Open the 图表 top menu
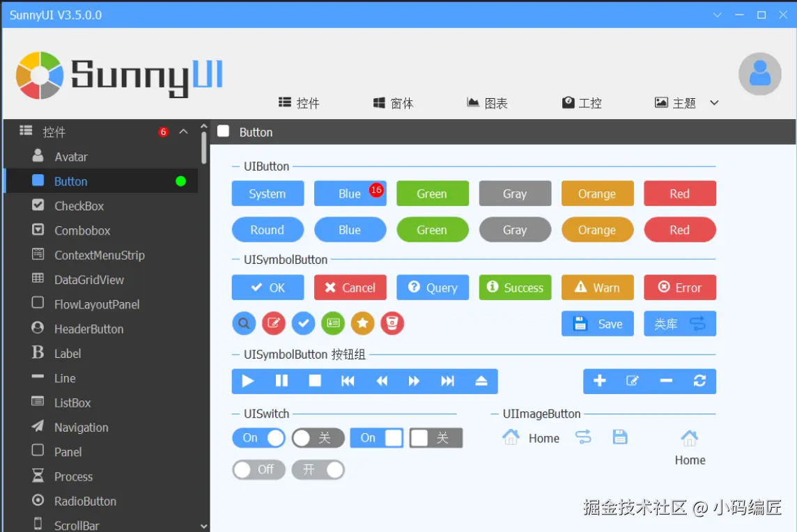 tap(488, 103)
